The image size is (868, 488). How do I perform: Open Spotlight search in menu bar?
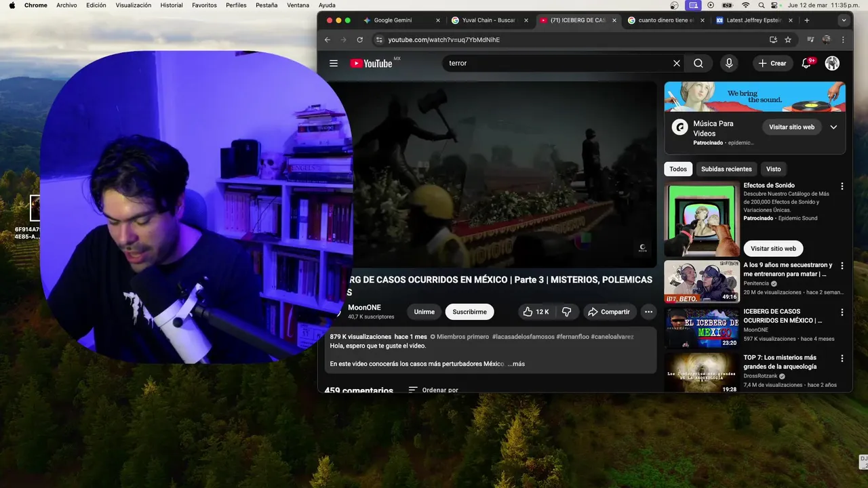click(x=761, y=5)
